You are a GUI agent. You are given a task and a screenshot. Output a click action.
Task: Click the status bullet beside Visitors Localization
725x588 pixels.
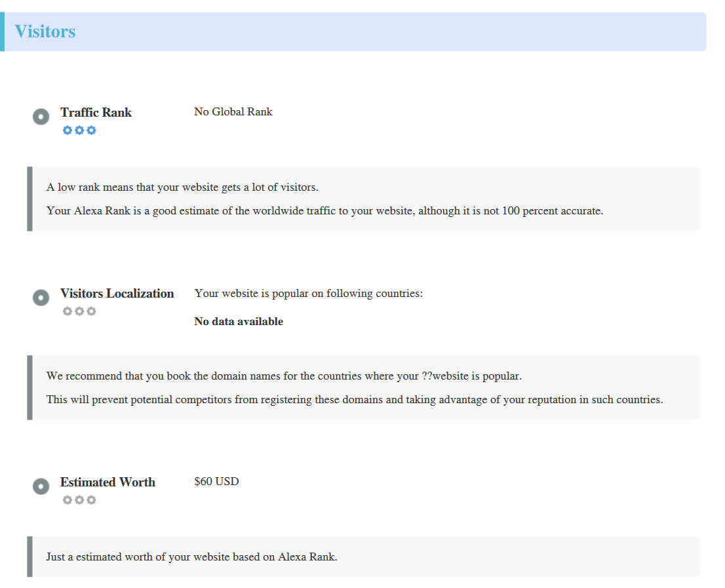[x=41, y=298]
